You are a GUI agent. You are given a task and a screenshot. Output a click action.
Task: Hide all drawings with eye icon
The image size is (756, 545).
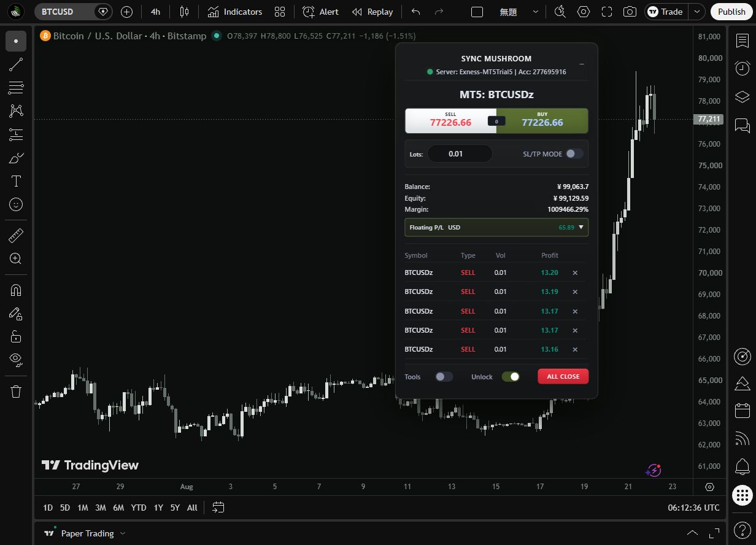click(16, 360)
